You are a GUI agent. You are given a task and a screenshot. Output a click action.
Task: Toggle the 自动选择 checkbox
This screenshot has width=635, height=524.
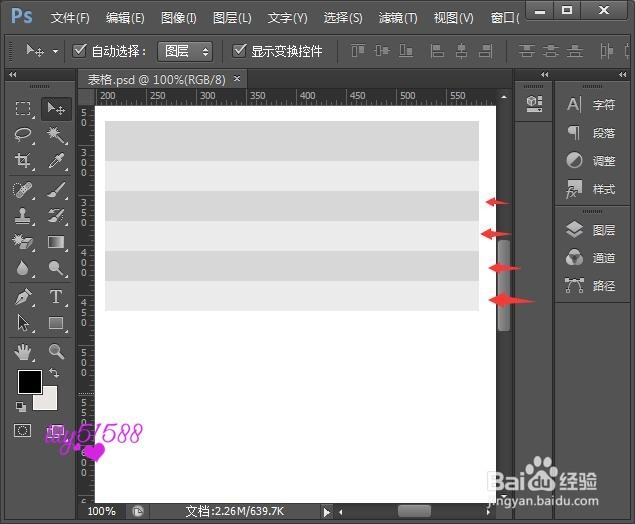tap(79, 51)
